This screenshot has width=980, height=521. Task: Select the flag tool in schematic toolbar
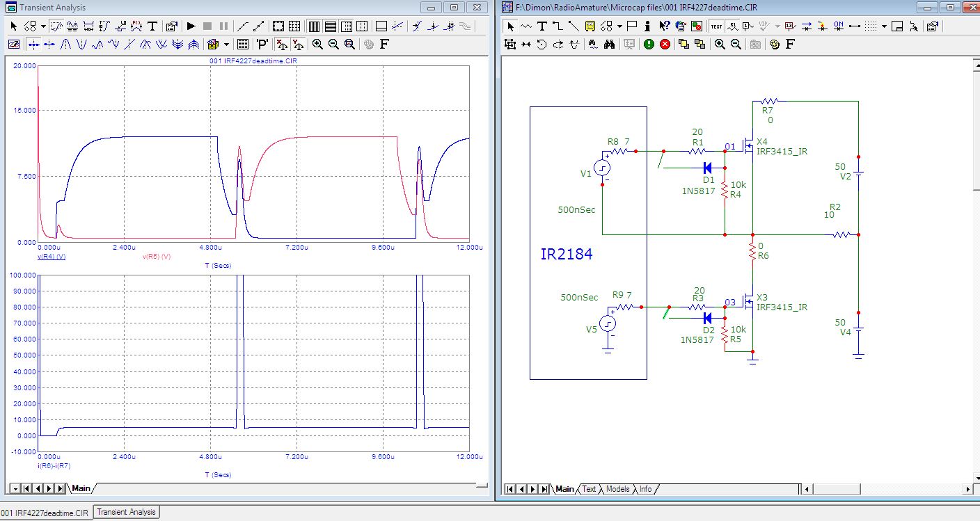(632, 26)
